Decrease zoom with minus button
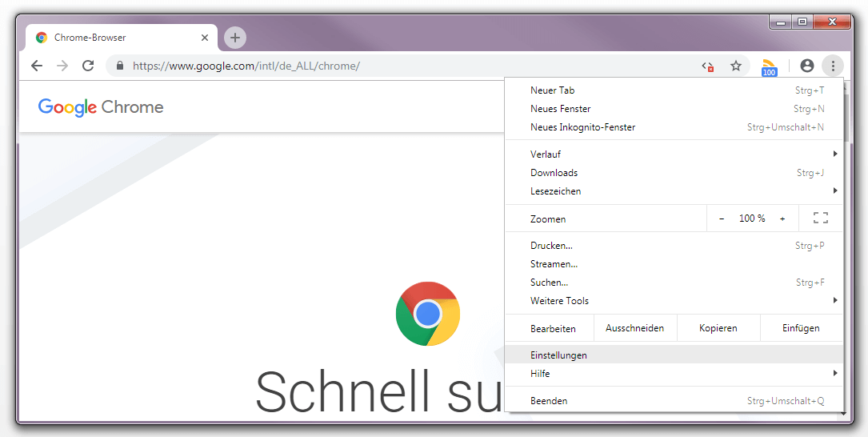Screen dimensions: 868x437 (722, 218)
